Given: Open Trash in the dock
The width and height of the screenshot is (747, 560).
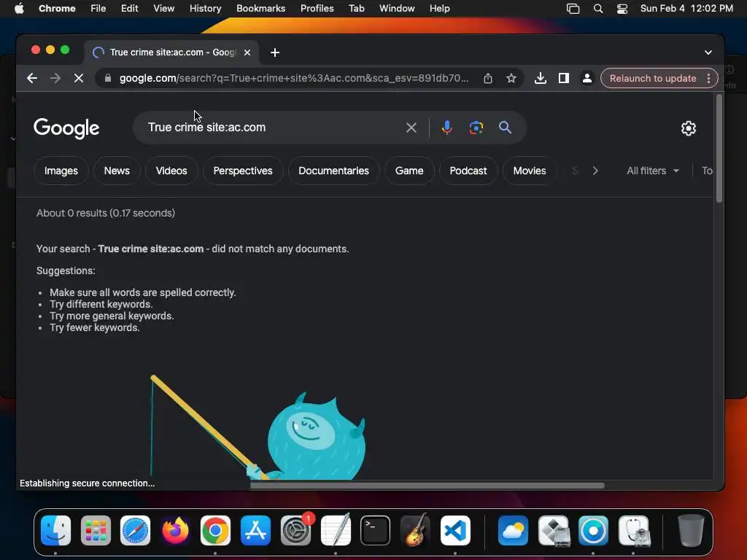Looking at the screenshot, I should click(690, 530).
